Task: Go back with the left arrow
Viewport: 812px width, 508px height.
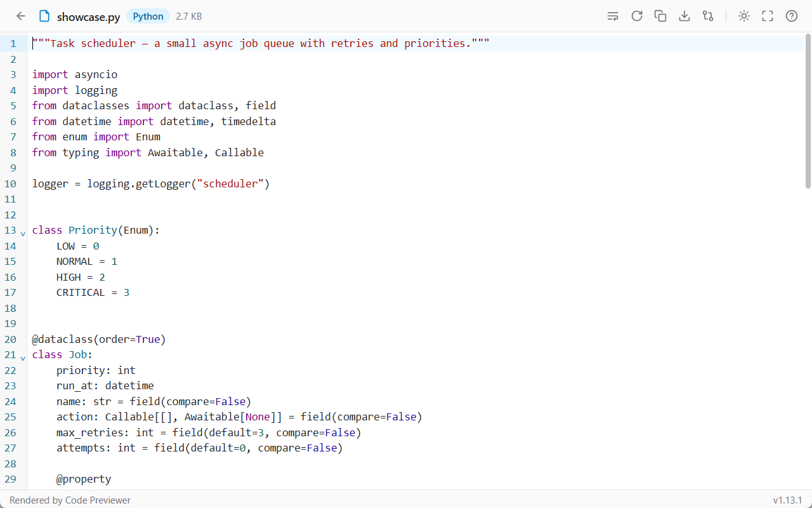Action: click(21, 17)
